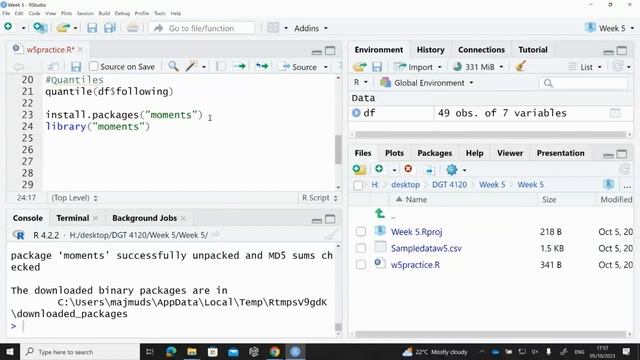Open Find/Replace magnifier in editor
The height and width of the screenshot is (360, 640).
[x=173, y=66]
